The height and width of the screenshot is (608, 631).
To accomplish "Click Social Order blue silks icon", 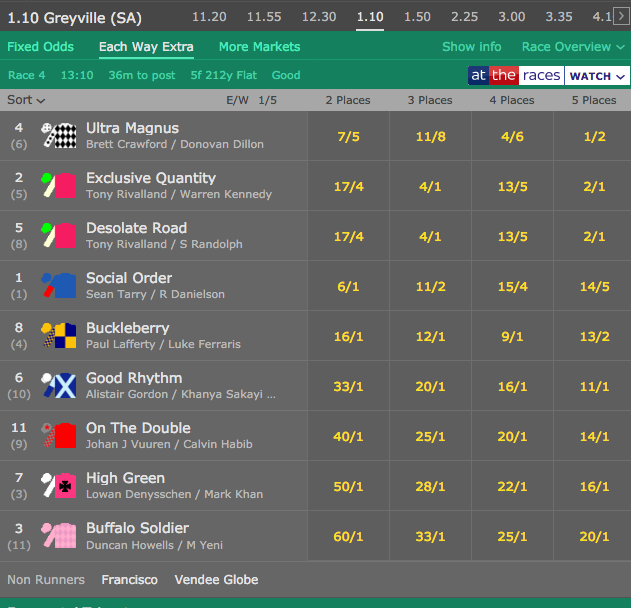I will pyautogui.click(x=59, y=286).
